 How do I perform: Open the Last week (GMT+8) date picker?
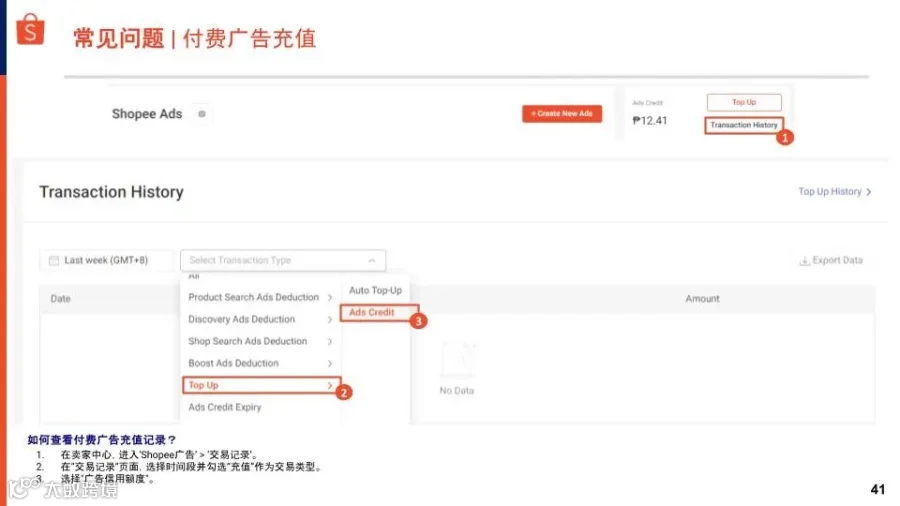106,260
